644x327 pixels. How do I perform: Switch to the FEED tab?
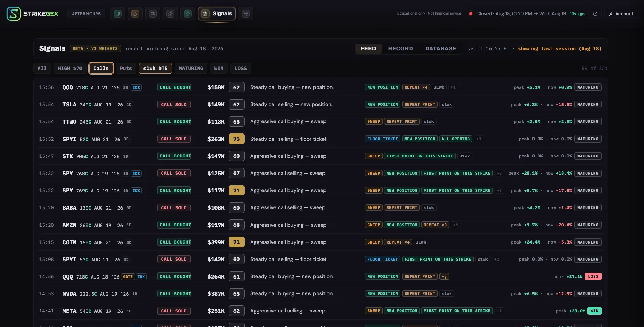click(368, 48)
